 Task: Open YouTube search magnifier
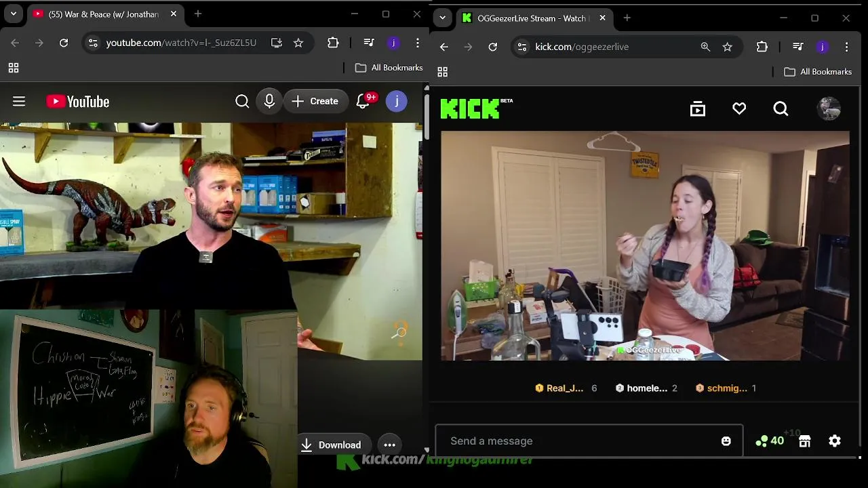coord(242,102)
